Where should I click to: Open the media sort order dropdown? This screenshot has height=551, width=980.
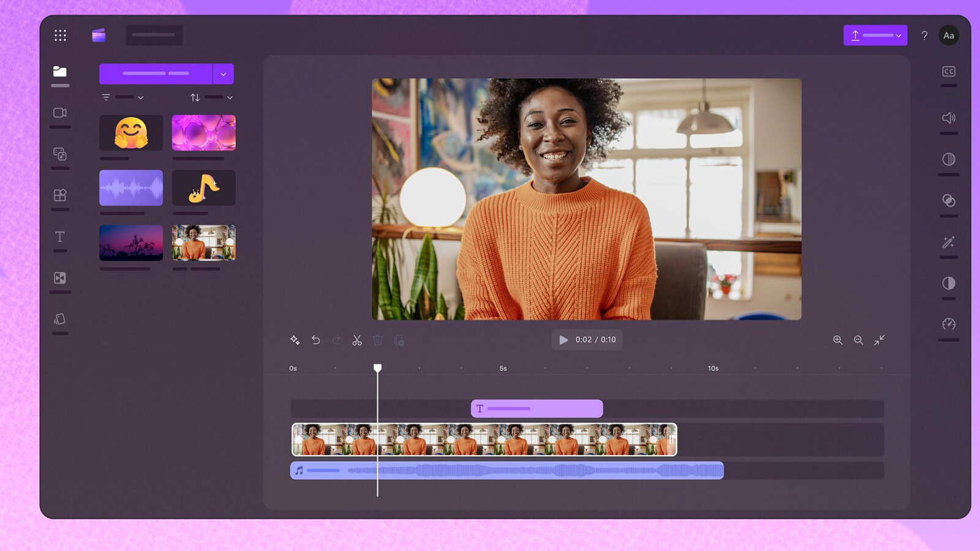[x=211, y=97]
